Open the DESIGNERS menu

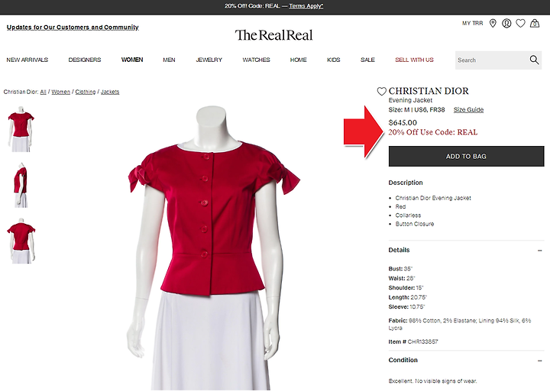tap(85, 60)
